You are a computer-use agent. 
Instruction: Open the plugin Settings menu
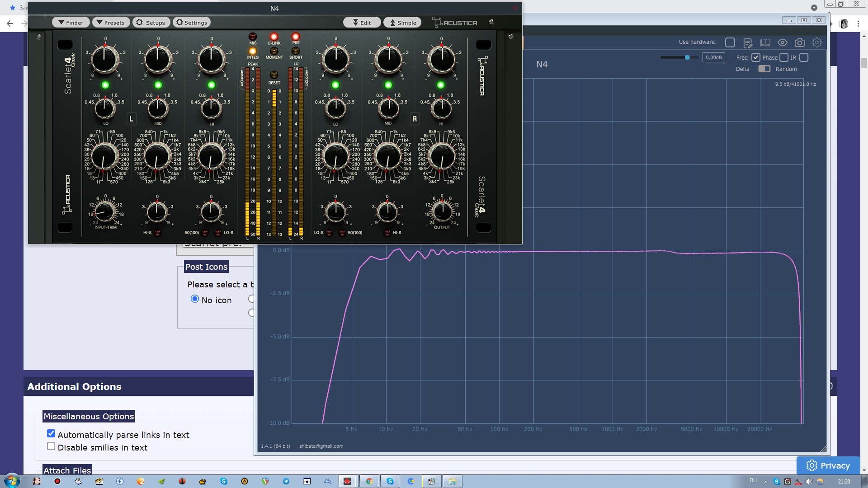pyautogui.click(x=192, y=23)
